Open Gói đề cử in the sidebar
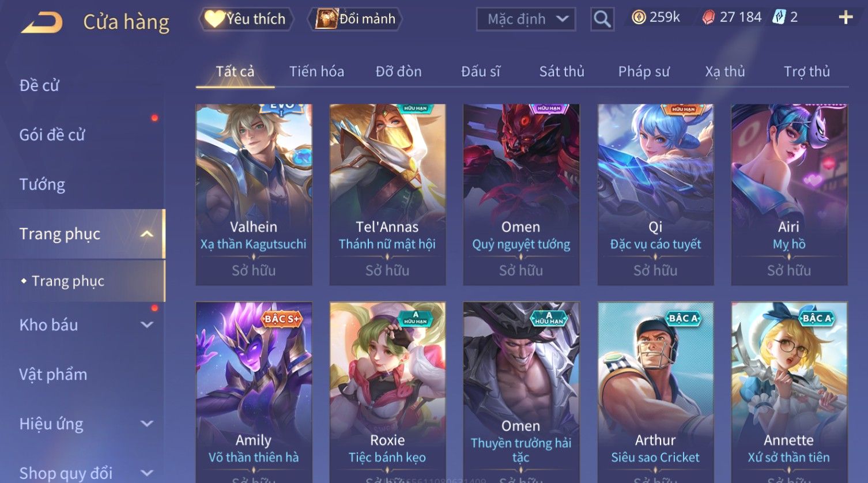Image resolution: width=868 pixels, height=483 pixels. point(52,135)
